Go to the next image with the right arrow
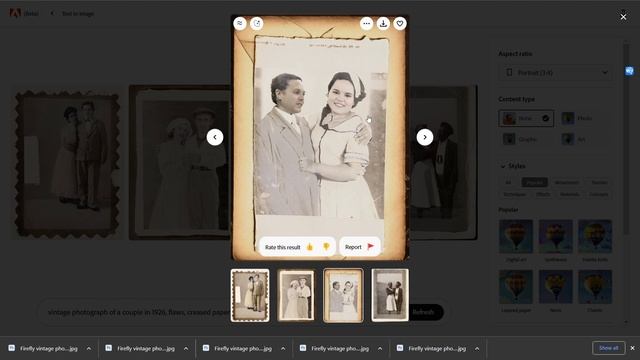The height and width of the screenshot is (360, 640). point(425,137)
